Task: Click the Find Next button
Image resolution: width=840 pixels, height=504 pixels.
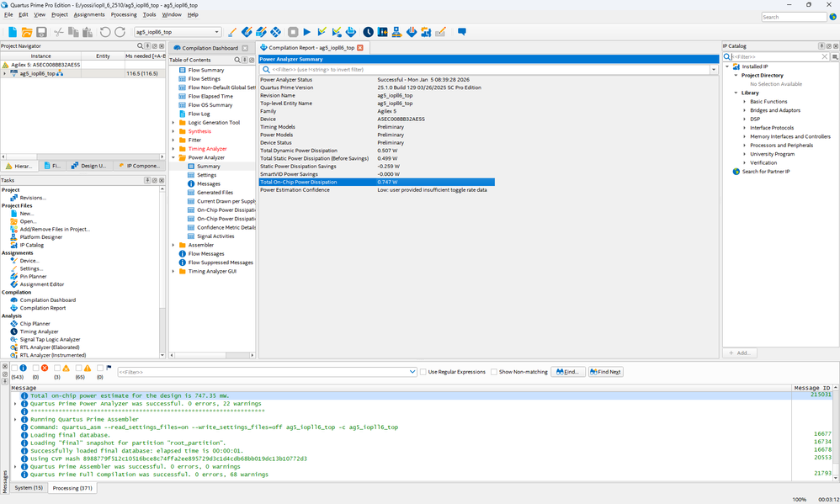Action: coord(606,372)
